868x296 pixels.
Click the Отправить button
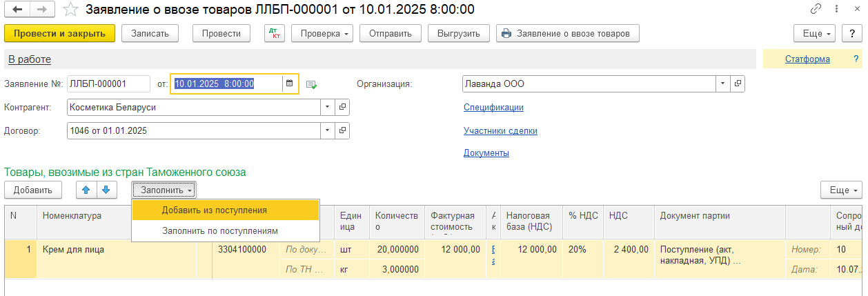390,33
